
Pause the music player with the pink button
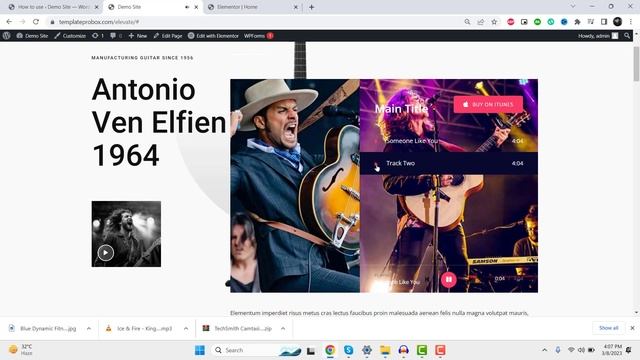[449, 280]
